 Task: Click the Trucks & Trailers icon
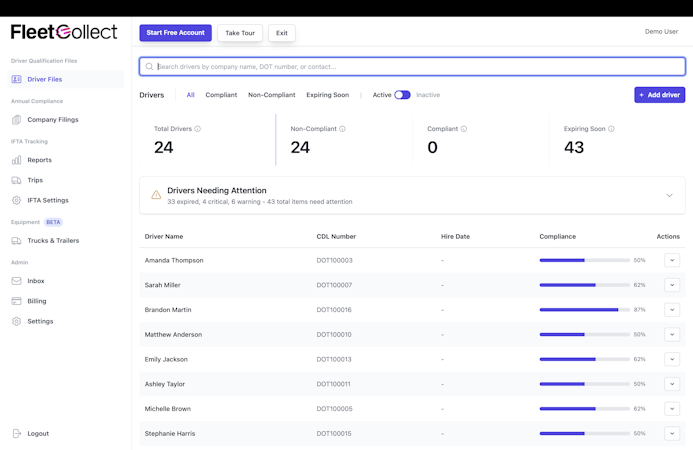coord(16,241)
